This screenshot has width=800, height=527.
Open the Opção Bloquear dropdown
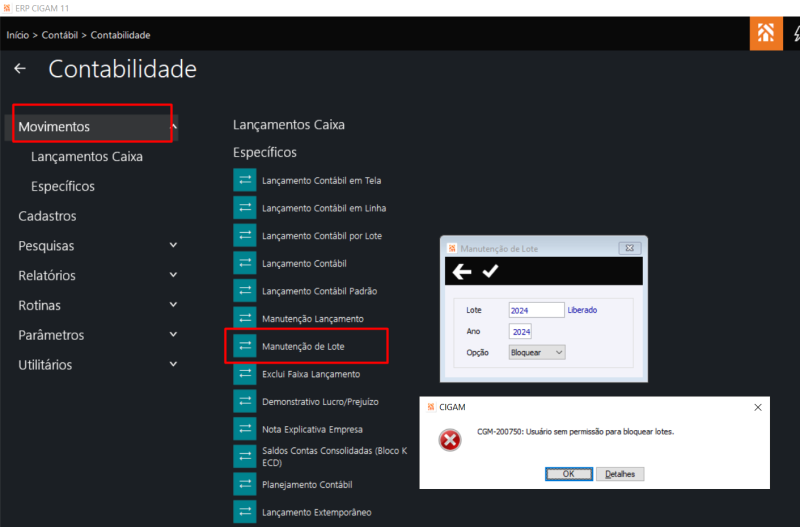[537, 353]
